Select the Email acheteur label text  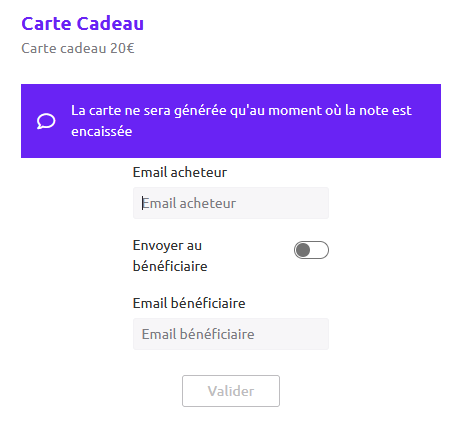click(x=180, y=172)
